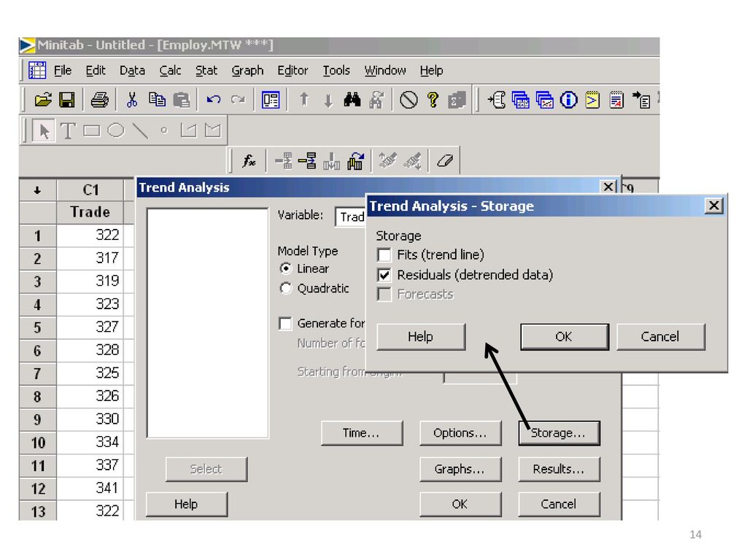Enable the Fits (trend line) checkbox
Image resolution: width=747 pixels, height=560 pixels.
(x=384, y=255)
